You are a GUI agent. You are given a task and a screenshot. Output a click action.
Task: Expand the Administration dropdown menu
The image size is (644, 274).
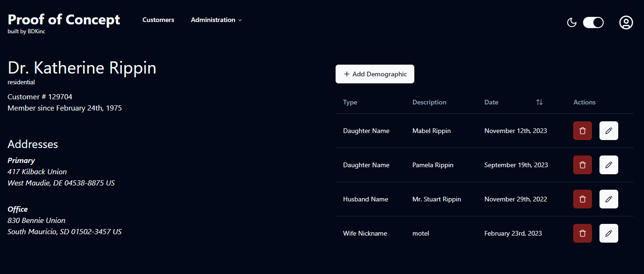point(216,20)
